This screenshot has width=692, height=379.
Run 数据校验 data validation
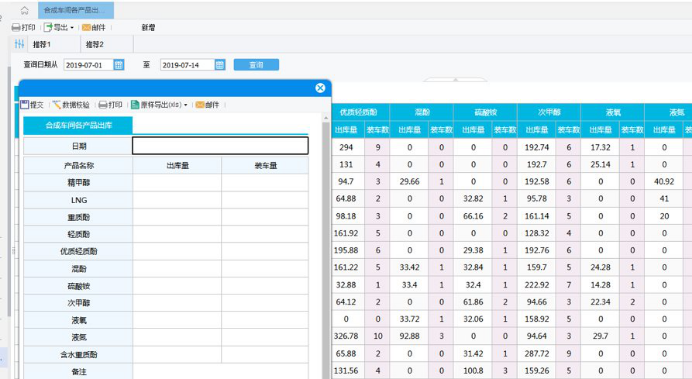point(71,105)
